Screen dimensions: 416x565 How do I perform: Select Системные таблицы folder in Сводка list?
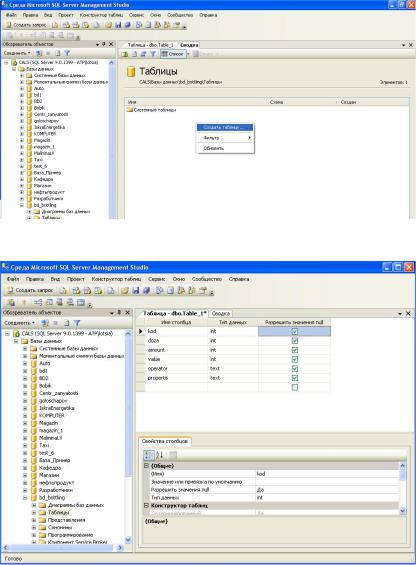tap(151, 110)
